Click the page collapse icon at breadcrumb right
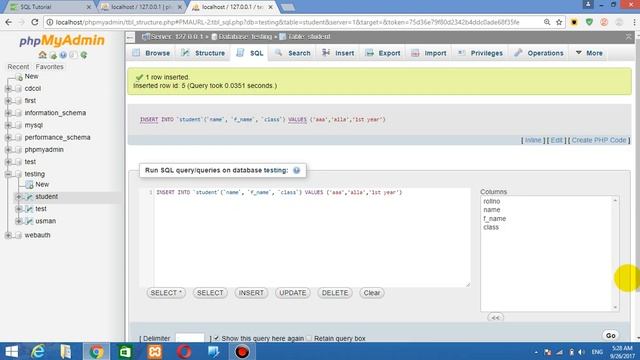The height and width of the screenshot is (360, 640). point(629,37)
